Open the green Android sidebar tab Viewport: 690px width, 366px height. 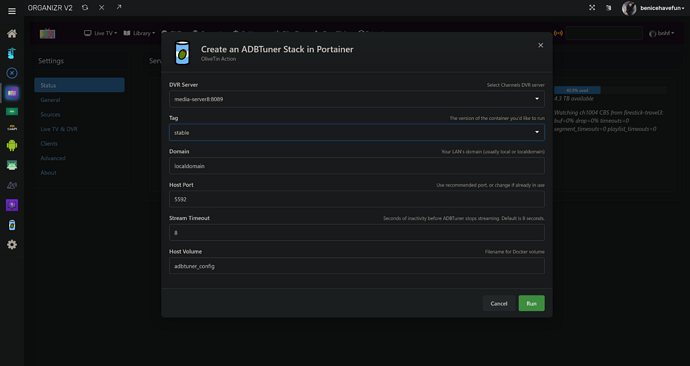tap(12, 145)
